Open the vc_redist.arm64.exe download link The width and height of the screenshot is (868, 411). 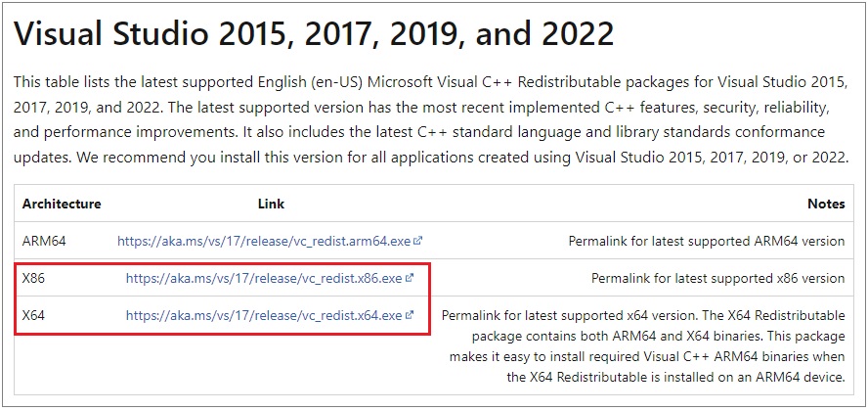264,241
